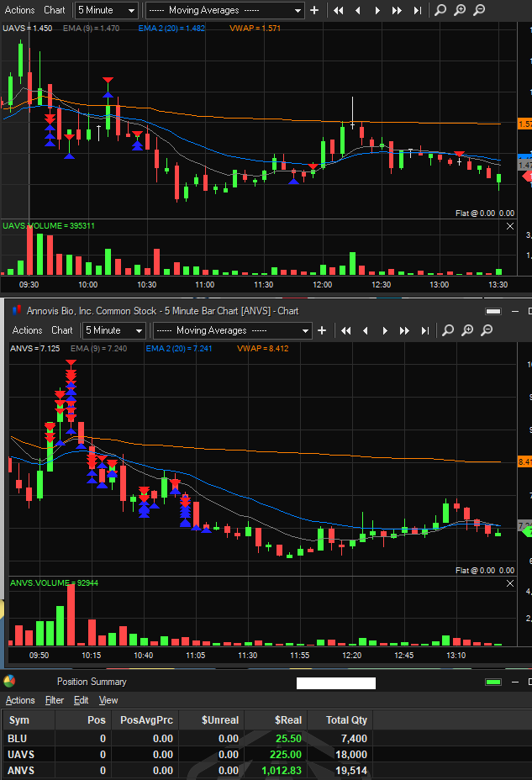Open Actions menu in UAVS chart
This screenshot has width=532, height=780.
(x=19, y=10)
